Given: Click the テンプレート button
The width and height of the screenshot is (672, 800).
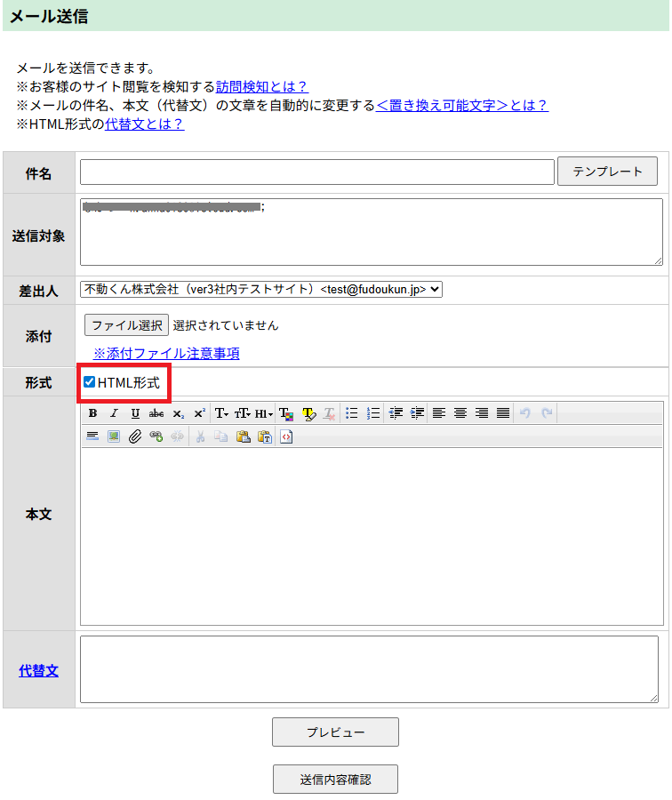Looking at the screenshot, I should tap(607, 172).
